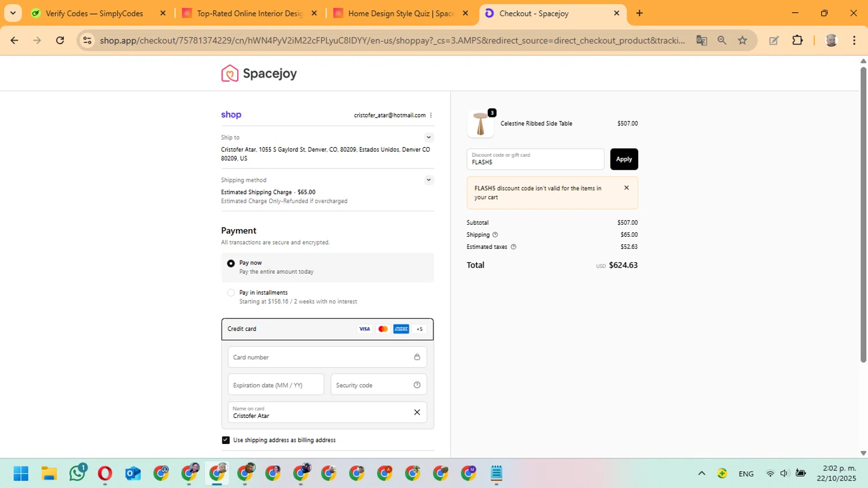Viewport: 868px width, 488px height.
Task: Dismiss the FLASH5 invalid code message
Action: point(626,188)
